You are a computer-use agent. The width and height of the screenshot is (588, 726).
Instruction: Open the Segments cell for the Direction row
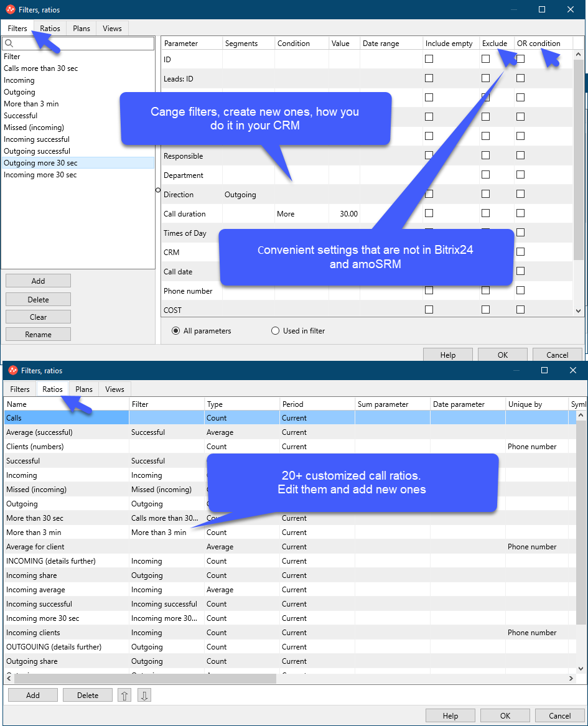pos(249,195)
